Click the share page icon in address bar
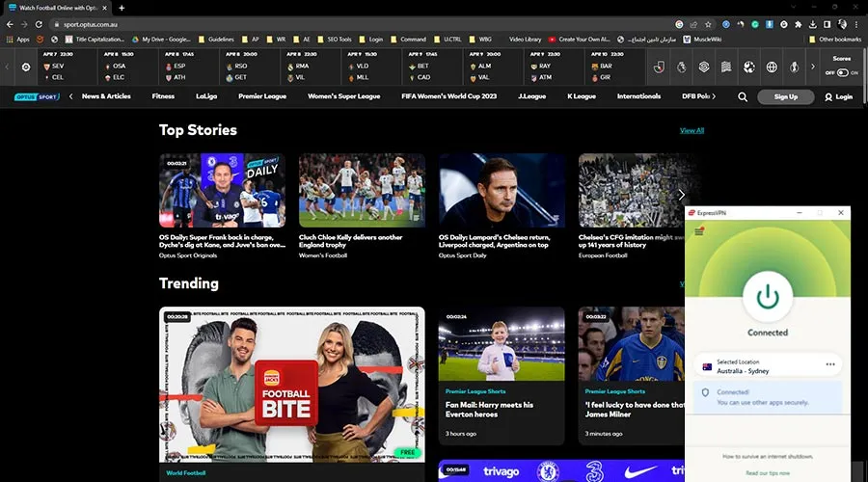The image size is (868, 482). (x=693, y=24)
